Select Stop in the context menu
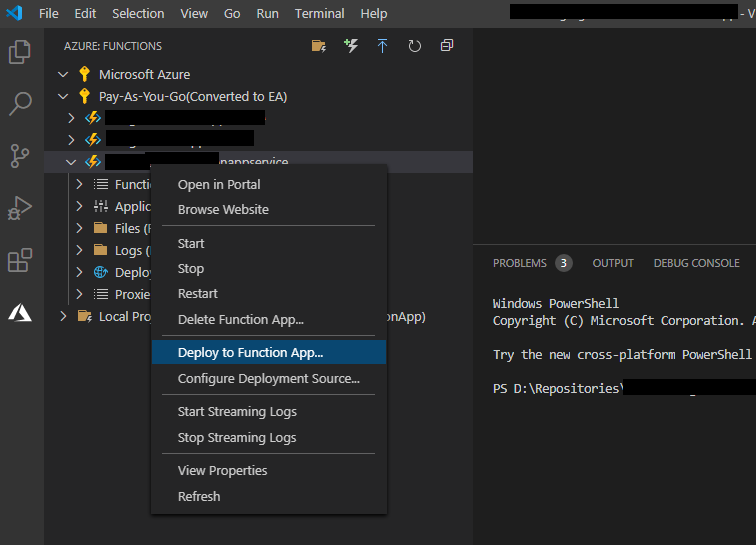The width and height of the screenshot is (756, 545). [269, 269]
